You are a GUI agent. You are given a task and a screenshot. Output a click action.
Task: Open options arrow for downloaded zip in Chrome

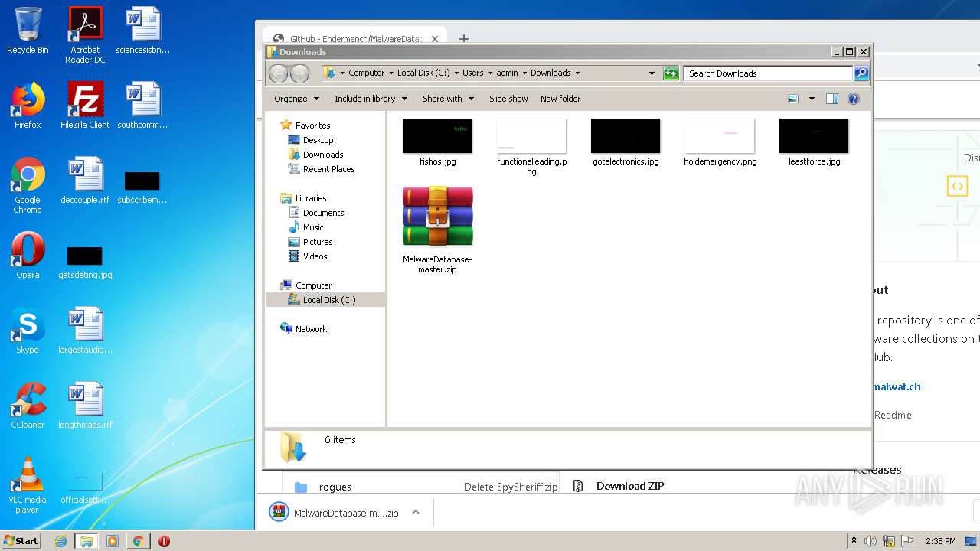[416, 513]
